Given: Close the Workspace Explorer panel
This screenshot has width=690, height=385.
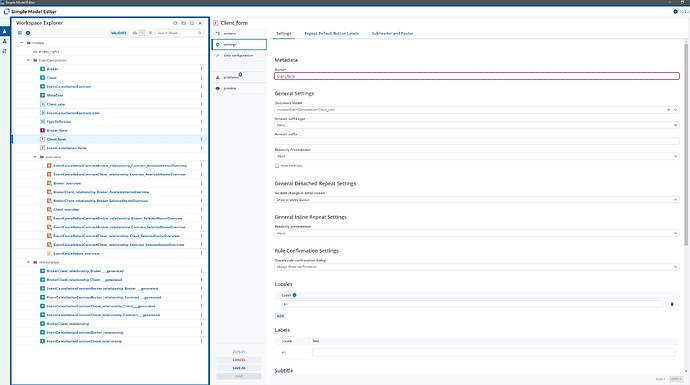Looking at the screenshot, I should (x=200, y=23).
